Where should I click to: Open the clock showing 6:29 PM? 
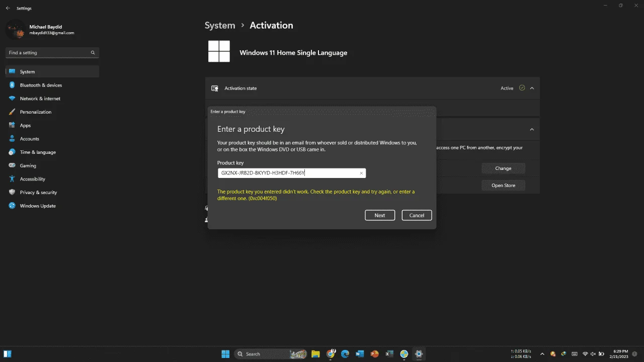[619, 354]
